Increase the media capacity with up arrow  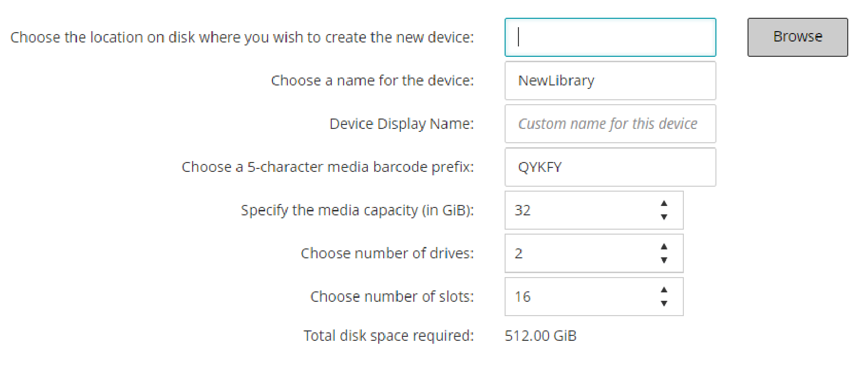pos(664,203)
